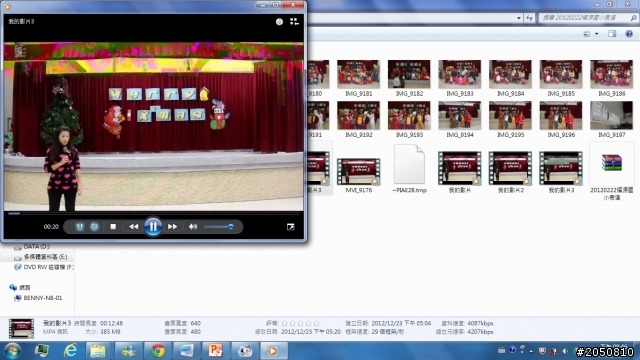Select IMG_9195 photo in Explorer
640x360 pixels.
(510, 116)
